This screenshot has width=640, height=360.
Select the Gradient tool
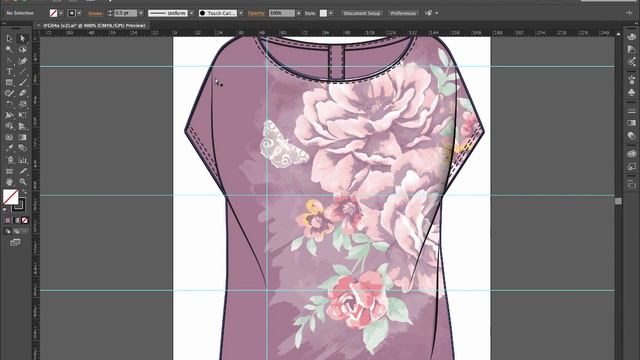pos(22,138)
